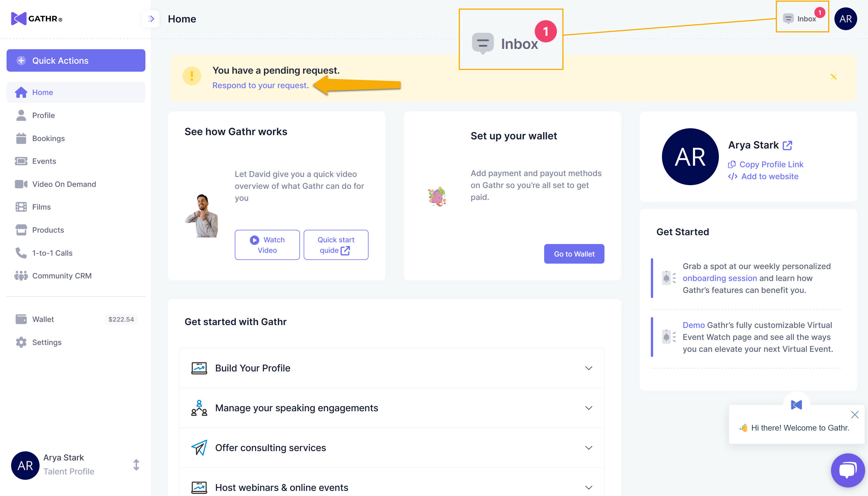This screenshot has width=868, height=496.
Task: Collapse the sidebar with double-chevron button
Action: tap(151, 19)
